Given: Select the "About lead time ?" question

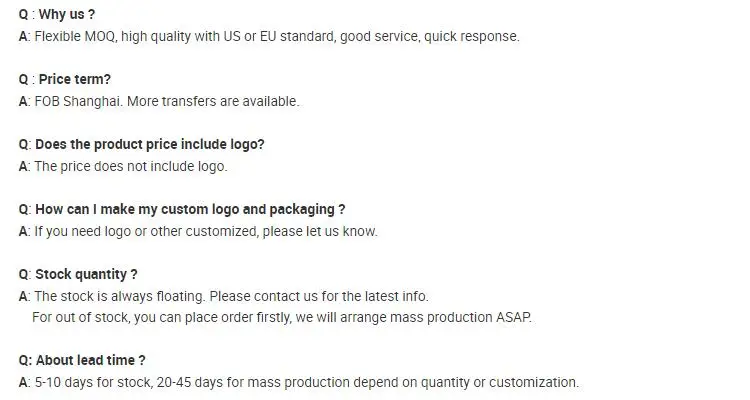Looking at the screenshot, I should coord(90,361).
